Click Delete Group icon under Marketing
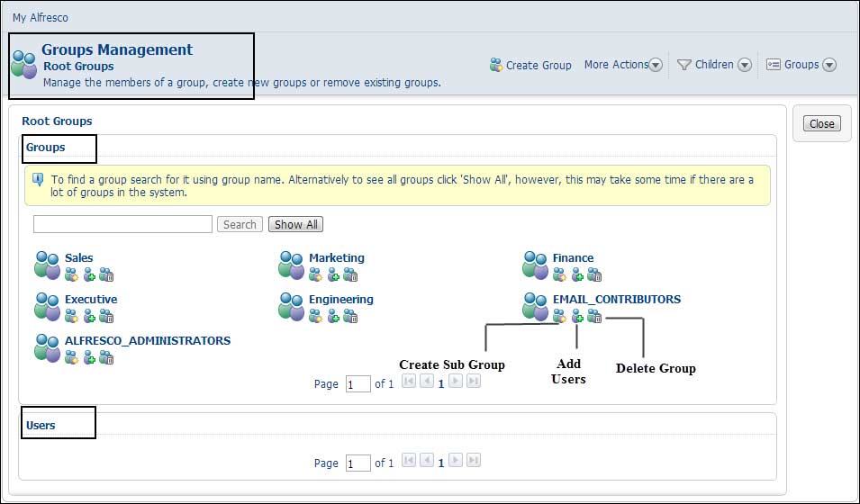 350,274
